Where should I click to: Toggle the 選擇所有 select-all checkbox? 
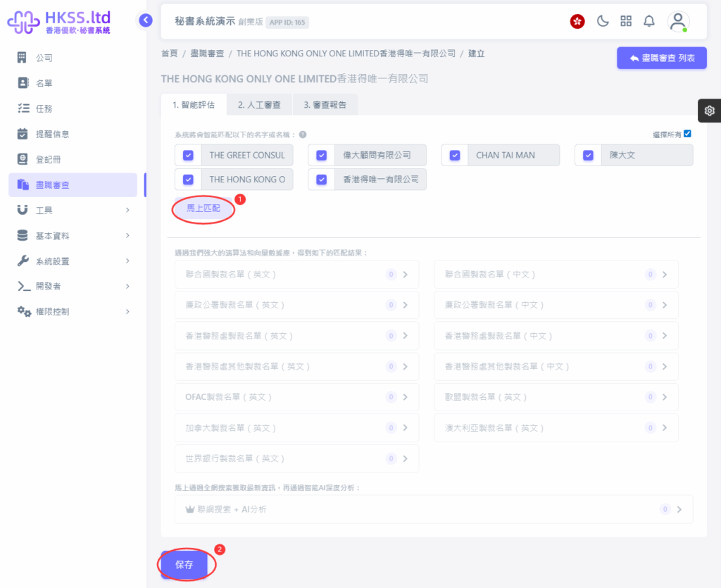pyautogui.click(x=687, y=134)
